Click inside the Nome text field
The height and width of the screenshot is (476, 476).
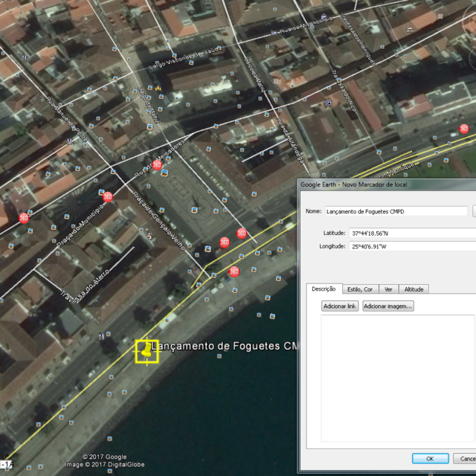tap(396, 211)
